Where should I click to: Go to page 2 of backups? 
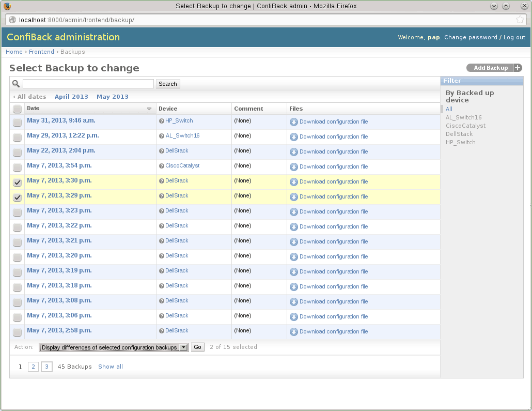(x=33, y=367)
